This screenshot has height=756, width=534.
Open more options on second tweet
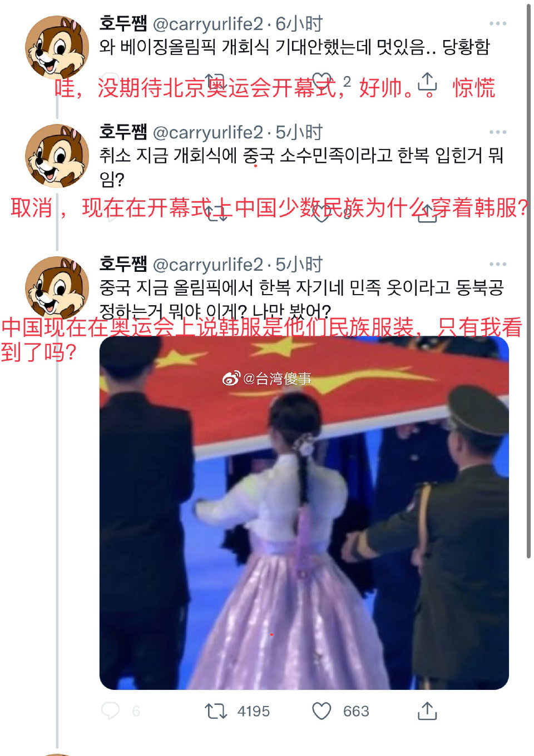click(x=497, y=132)
